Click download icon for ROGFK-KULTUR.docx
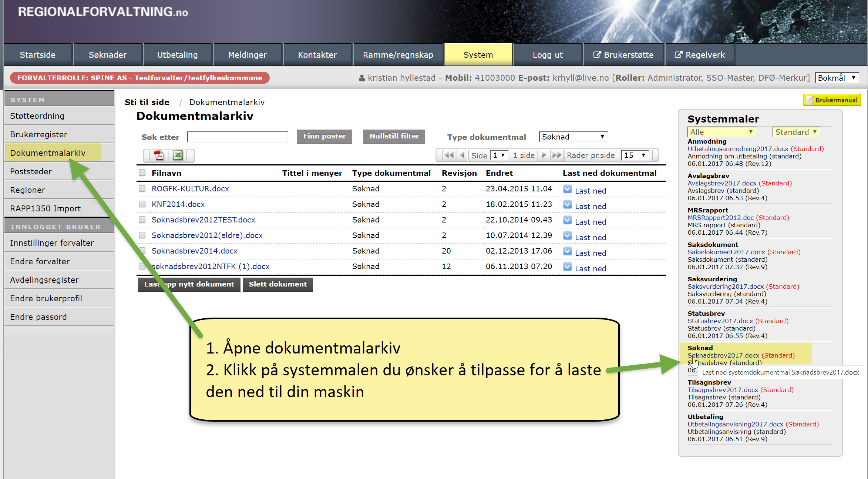Viewport: 868px width, 479px height. pos(567,189)
